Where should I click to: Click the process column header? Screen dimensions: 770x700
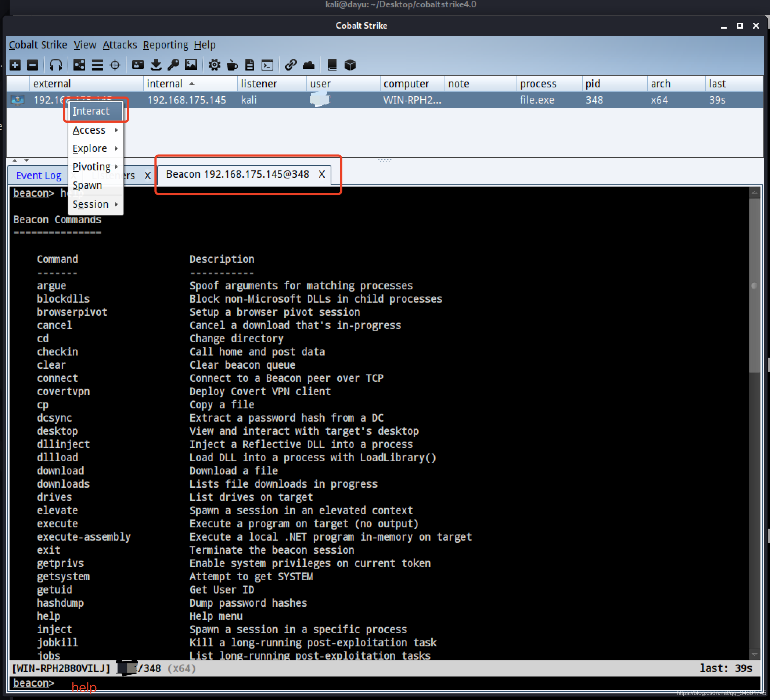pyautogui.click(x=549, y=84)
